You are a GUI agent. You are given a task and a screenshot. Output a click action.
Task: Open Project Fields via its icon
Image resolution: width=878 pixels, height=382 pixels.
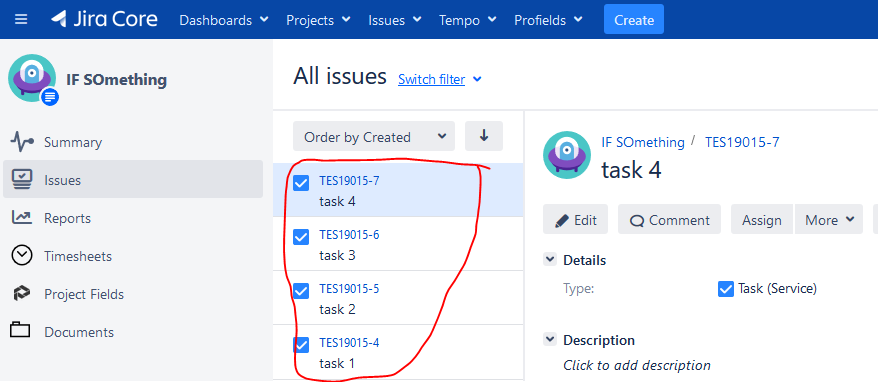[21, 294]
